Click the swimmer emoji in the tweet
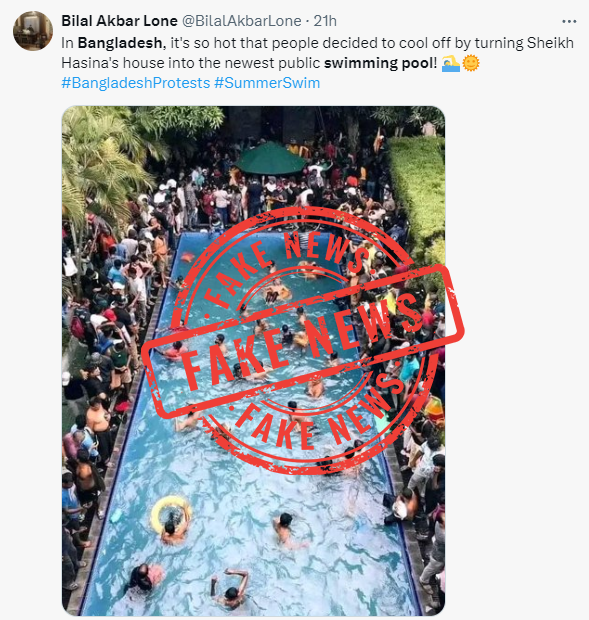 pyautogui.click(x=451, y=63)
